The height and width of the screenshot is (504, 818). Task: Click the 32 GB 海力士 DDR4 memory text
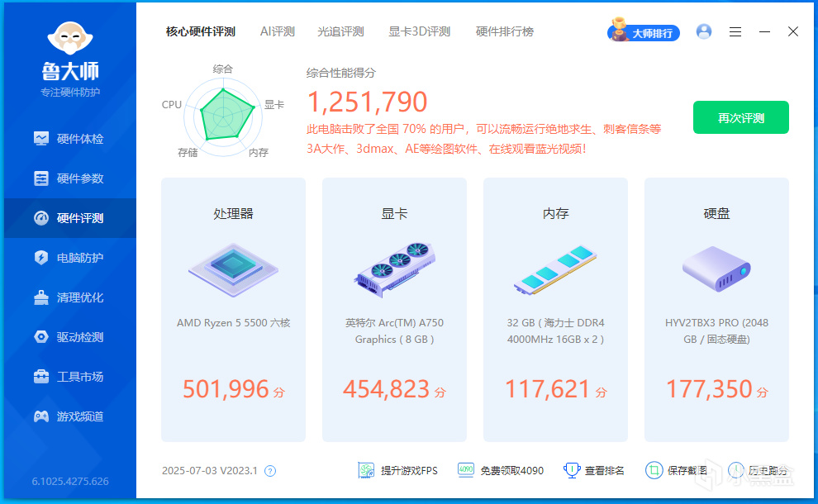555,331
